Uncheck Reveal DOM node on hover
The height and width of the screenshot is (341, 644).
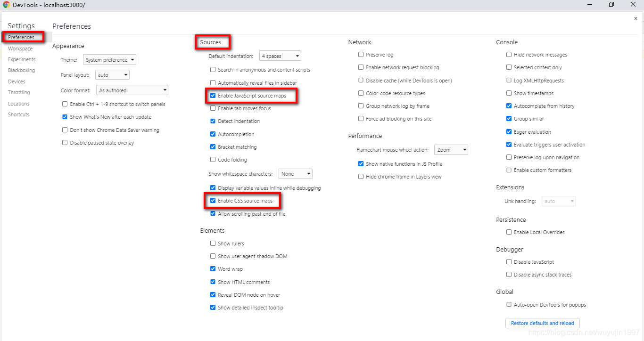click(x=213, y=295)
